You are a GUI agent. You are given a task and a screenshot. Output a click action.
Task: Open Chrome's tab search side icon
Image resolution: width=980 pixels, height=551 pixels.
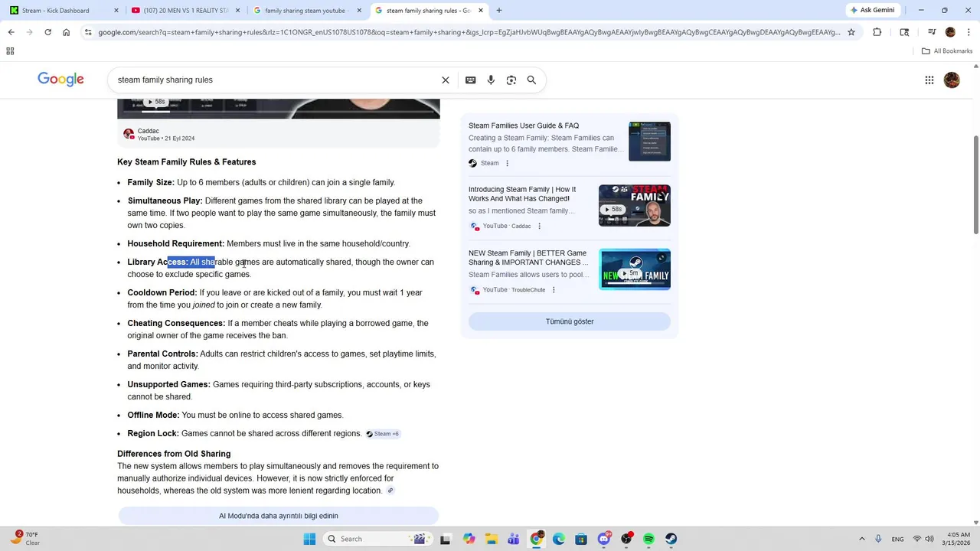[904, 32]
